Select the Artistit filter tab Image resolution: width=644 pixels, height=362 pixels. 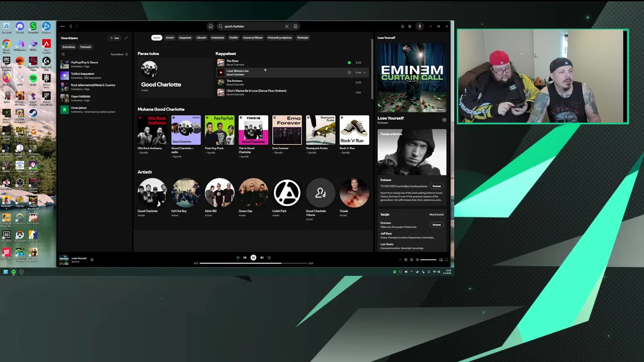(x=170, y=38)
